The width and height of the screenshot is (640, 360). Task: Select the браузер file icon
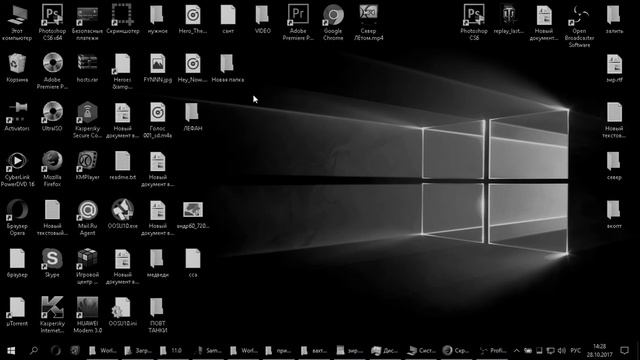coord(17,263)
